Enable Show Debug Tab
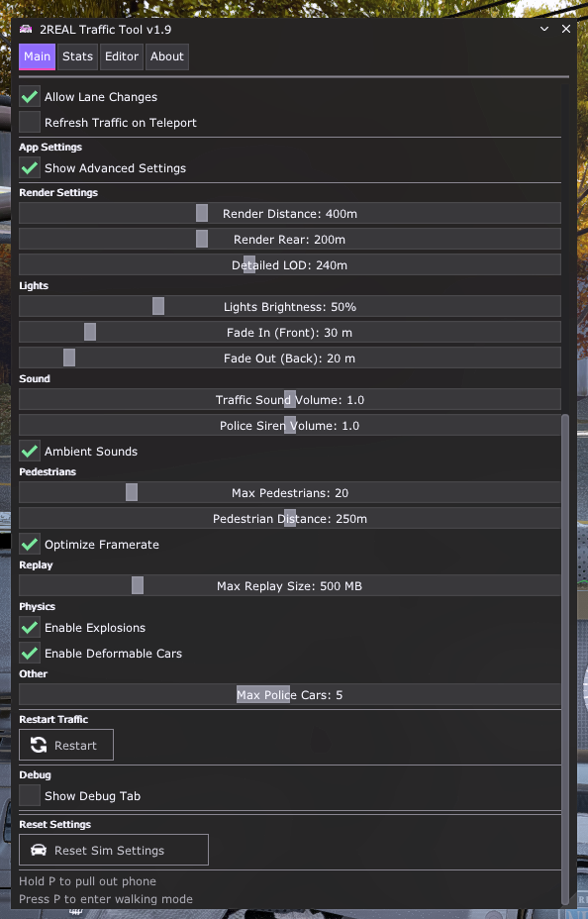The image size is (588, 919). pyautogui.click(x=29, y=795)
